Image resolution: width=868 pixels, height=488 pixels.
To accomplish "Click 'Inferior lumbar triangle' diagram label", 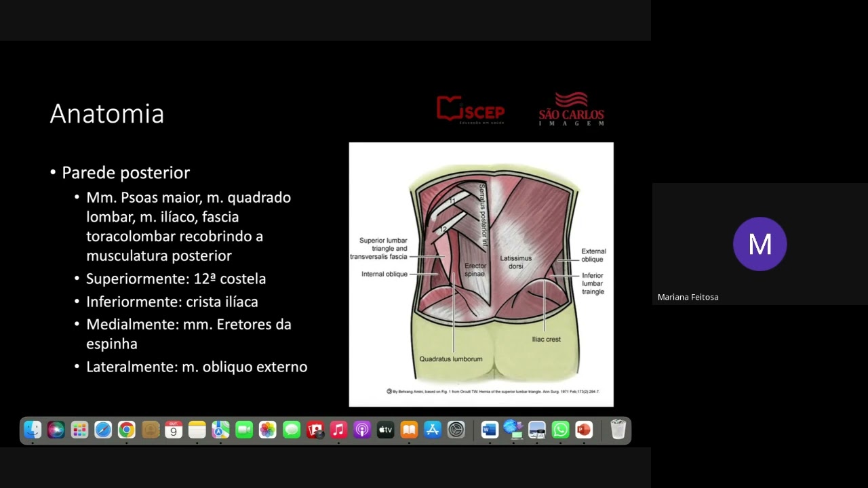I will (593, 283).
